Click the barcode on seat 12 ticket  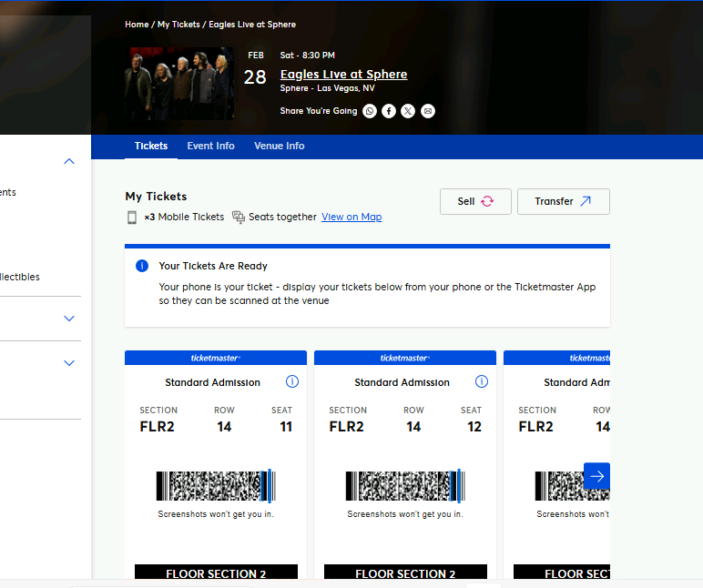405,486
